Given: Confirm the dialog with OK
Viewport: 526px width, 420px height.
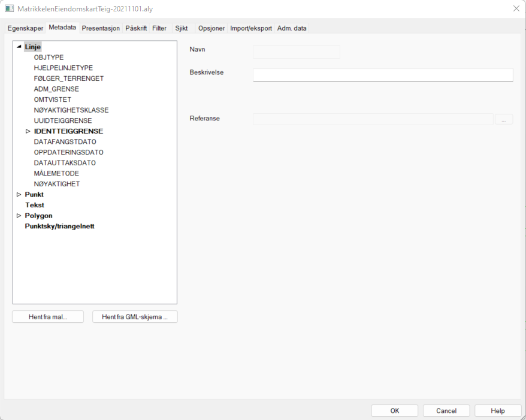Looking at the screenshot, I should pos(395,411).
